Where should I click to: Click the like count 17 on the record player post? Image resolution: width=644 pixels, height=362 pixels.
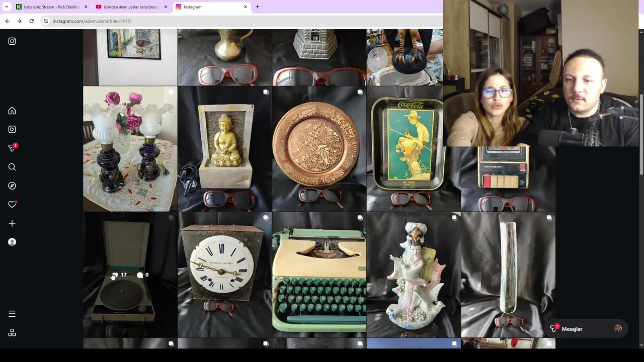pyautogui.click(x=119, y=275)
